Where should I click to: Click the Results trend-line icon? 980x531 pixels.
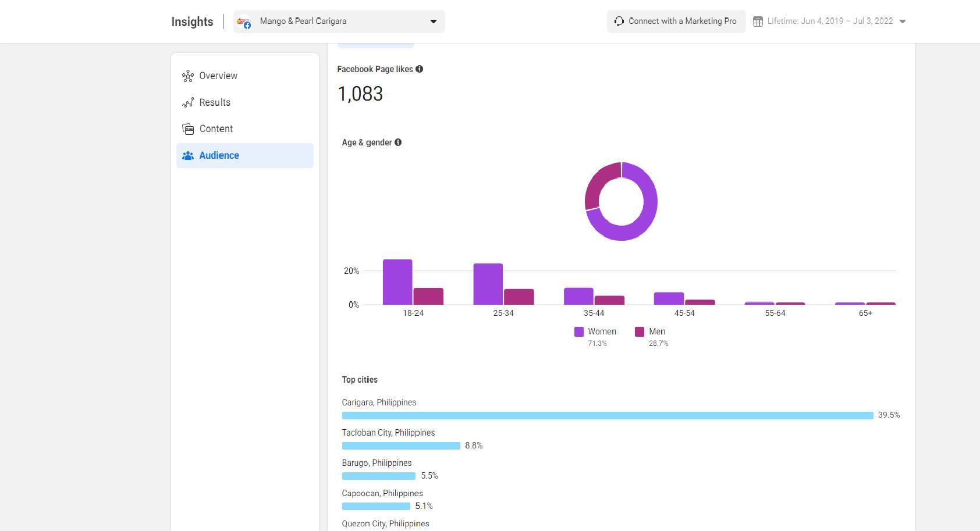(188, 103)
